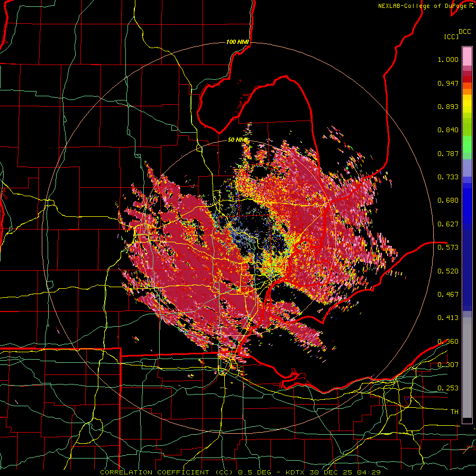Click the KDTX station ID in the caption
476x476 pixels.
[x=296, y=472]
